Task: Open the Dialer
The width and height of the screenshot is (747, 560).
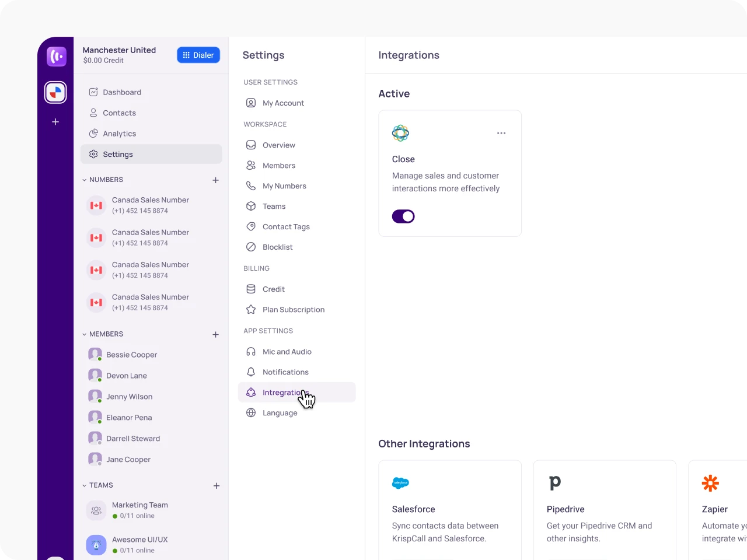Action: tap(198, 55)
